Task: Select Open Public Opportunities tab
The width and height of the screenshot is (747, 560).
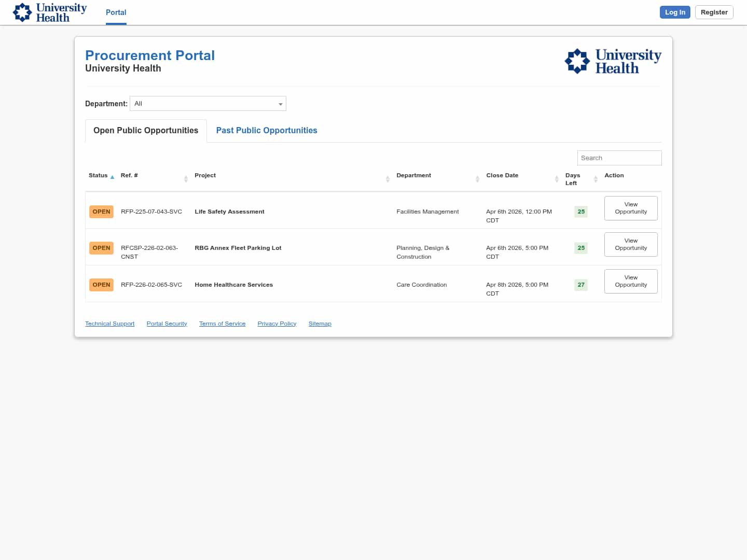Action: (x=146, y=131)
